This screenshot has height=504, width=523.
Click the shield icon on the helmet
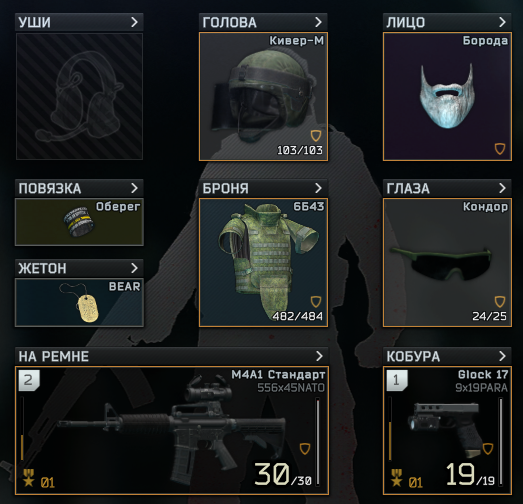point(316,136)
